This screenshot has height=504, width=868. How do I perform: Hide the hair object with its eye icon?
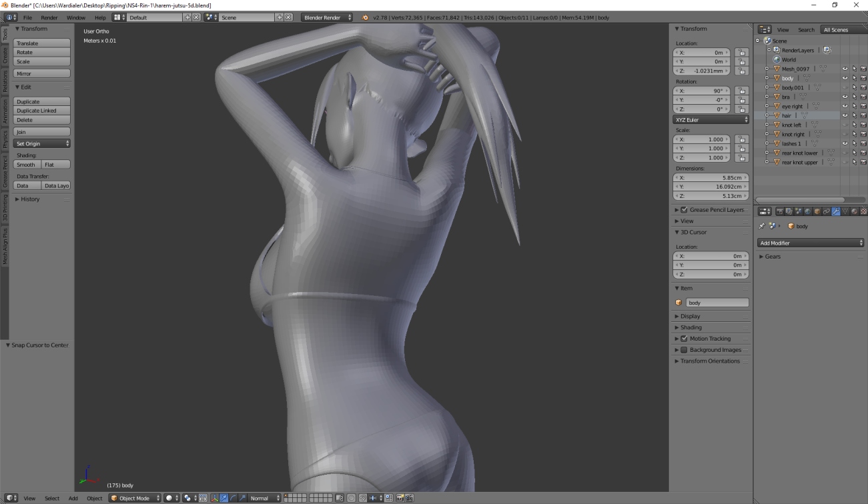(x=845, y=115)
